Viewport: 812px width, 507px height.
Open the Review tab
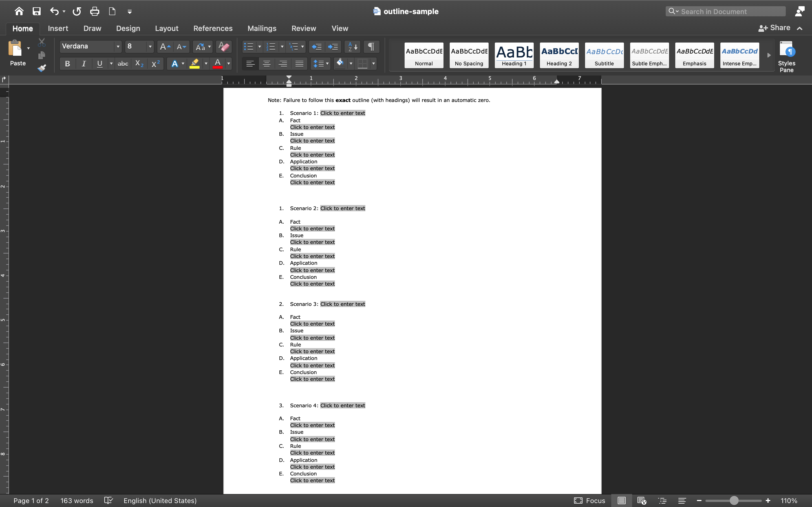pyautogui.click(x=303, y=28)
